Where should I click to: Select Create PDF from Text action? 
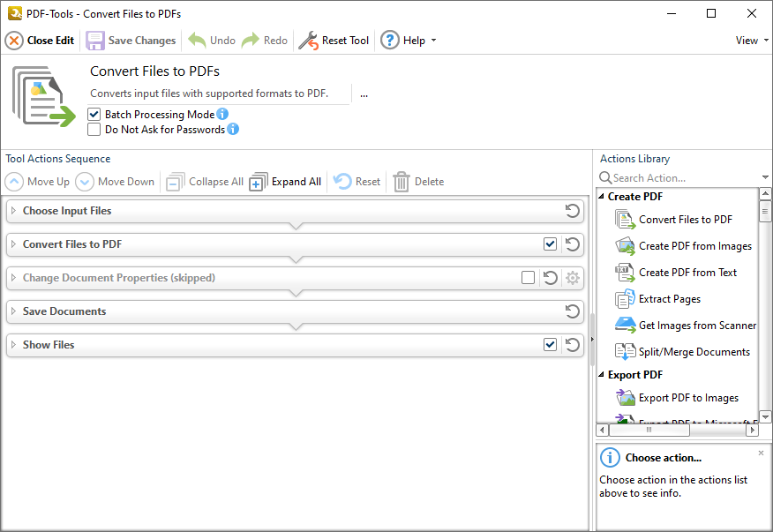[676, 273]
